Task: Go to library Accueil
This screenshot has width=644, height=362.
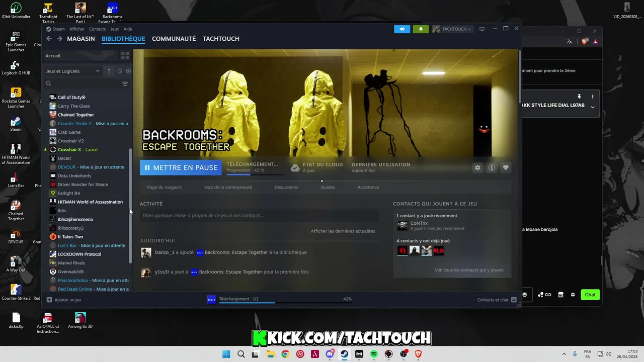Action: click(53, 56)
